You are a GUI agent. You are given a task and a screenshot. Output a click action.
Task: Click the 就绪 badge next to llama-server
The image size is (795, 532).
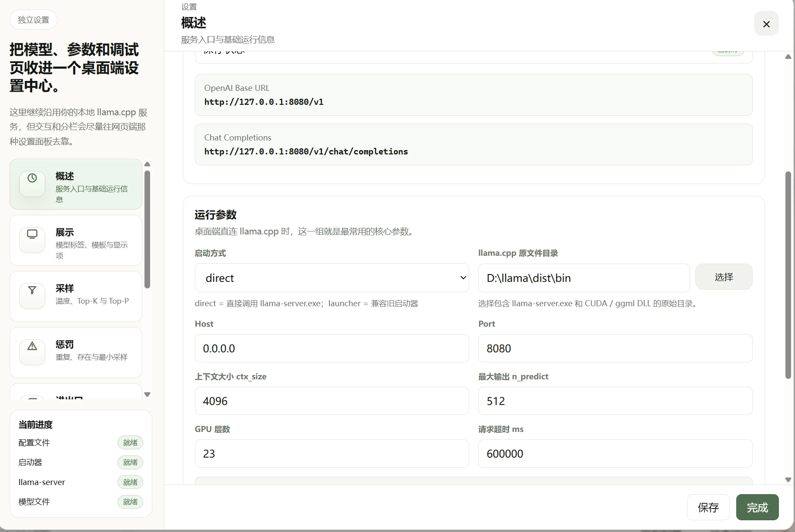[130, 482]
